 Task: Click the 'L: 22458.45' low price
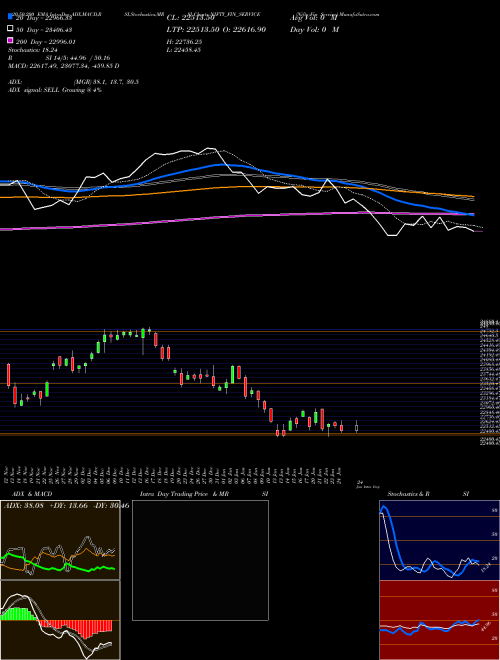[184, 50]
